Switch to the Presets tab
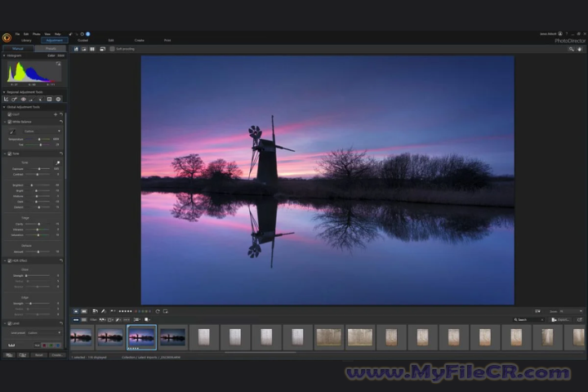The height and width of the screenshot is (392, 588). click(51, 48)
